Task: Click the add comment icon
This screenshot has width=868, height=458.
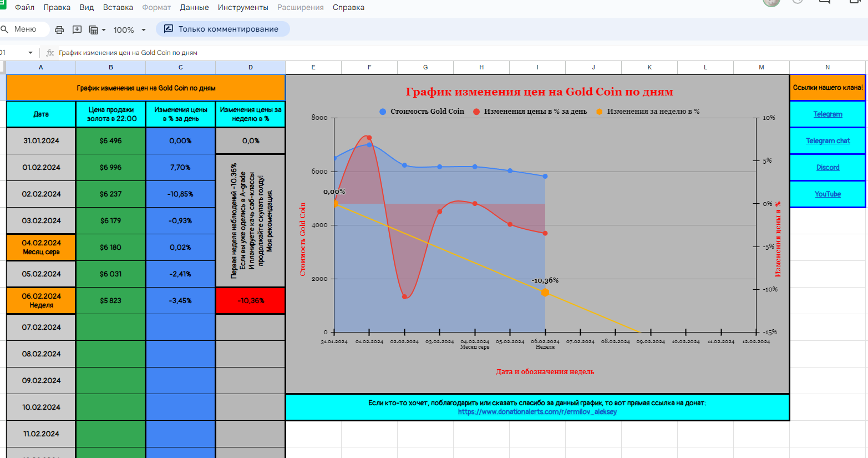Action: click(77, 29)
